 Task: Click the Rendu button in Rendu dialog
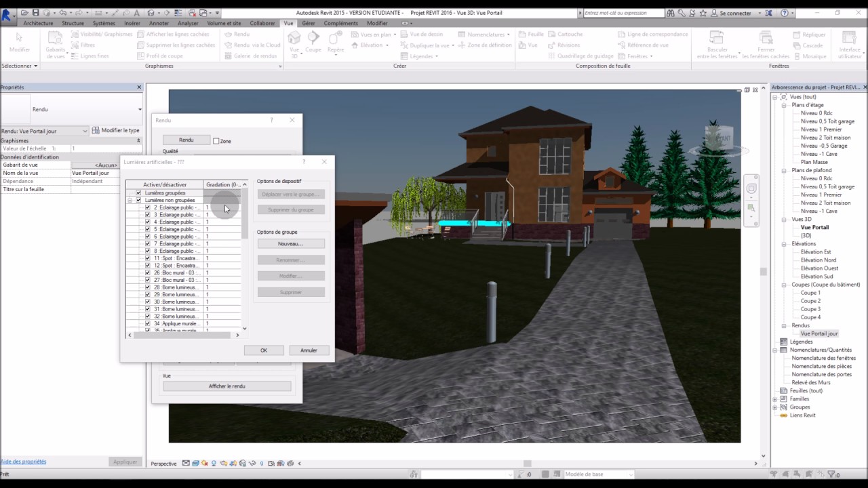[x=186, y=140]
